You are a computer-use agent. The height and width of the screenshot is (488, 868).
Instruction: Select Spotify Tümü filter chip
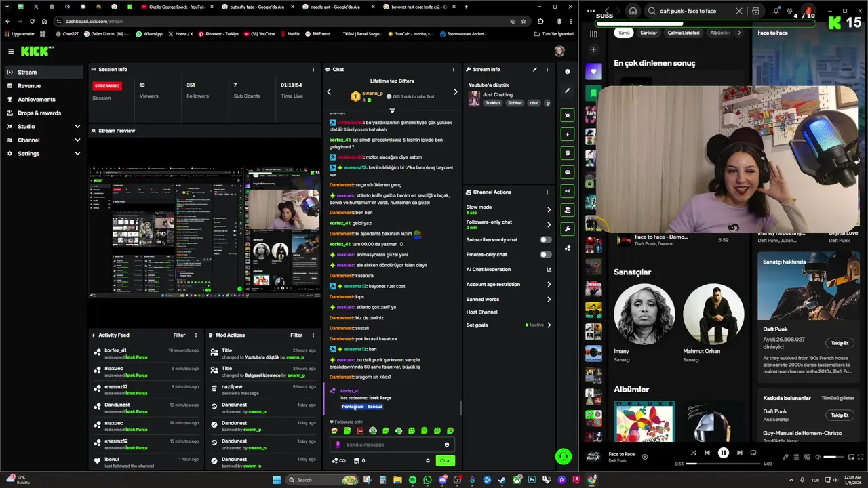tap(623, 33)
